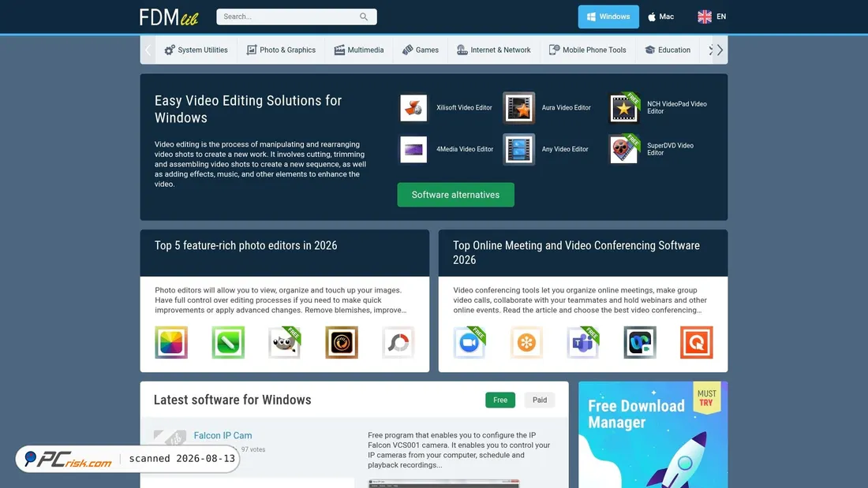Open the Free Download Manager banner
Viewport: 868px width, 488px height.
point(653,434)
